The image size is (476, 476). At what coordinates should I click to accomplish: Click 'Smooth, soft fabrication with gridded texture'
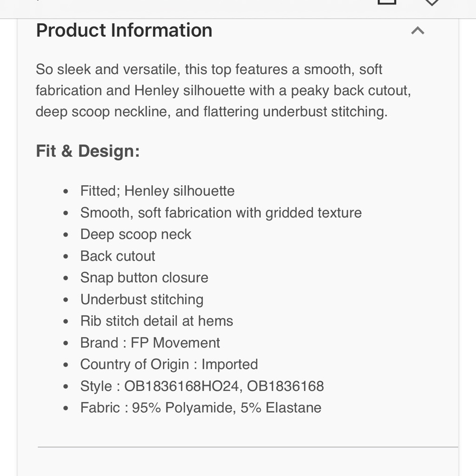(221, 212)
